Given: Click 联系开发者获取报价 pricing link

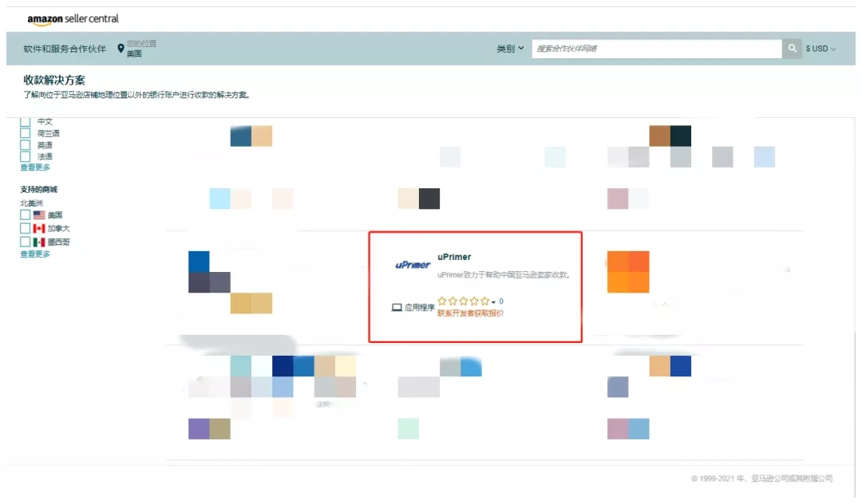Looking at the screenshot, I should pyautogui.click(x=470, y=313).
